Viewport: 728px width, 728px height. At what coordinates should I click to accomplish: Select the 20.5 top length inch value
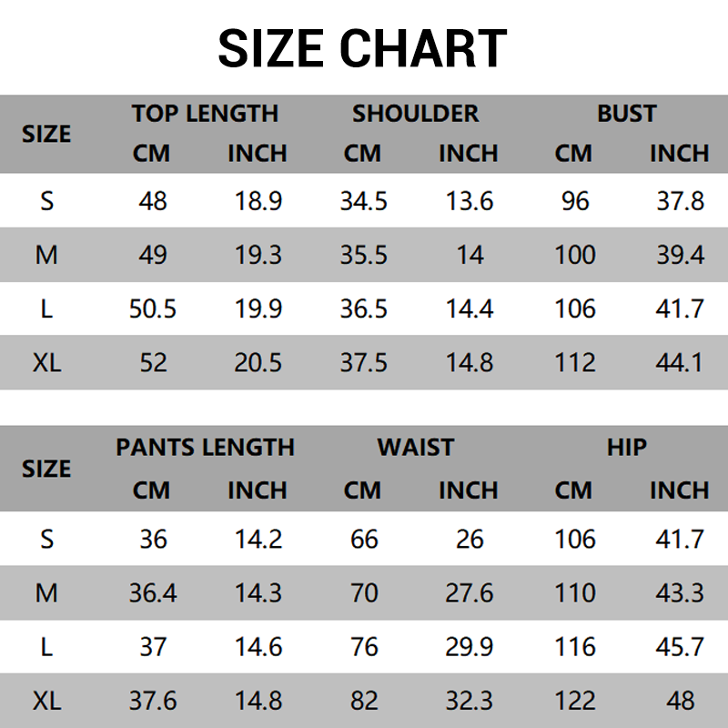point(258,363)
